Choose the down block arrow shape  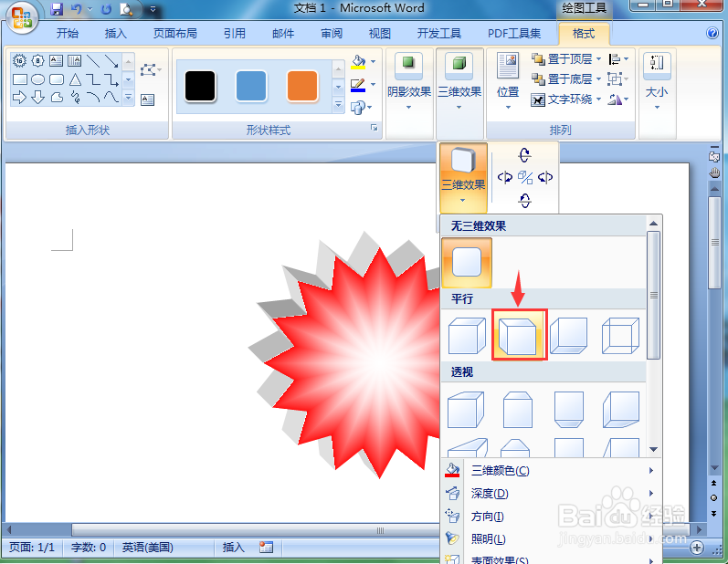coord(38,98)
